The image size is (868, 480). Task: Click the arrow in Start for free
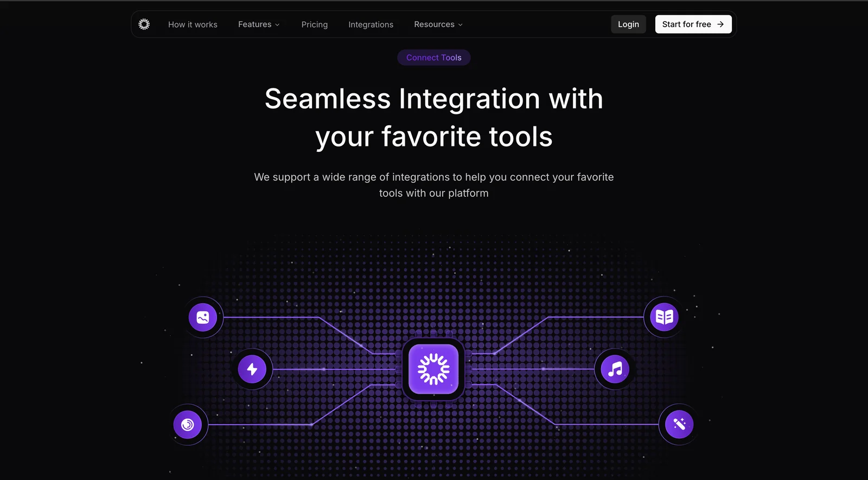(720, 24)
